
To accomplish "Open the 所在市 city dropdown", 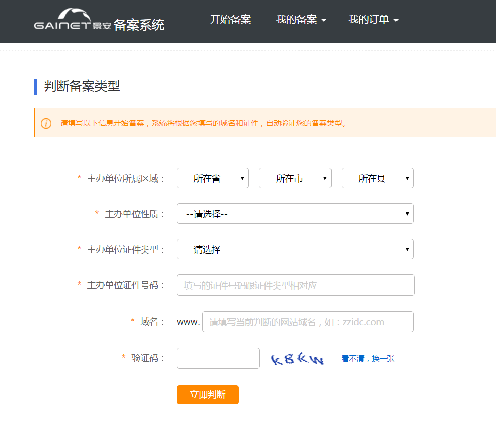I will (x=295, y=178).
